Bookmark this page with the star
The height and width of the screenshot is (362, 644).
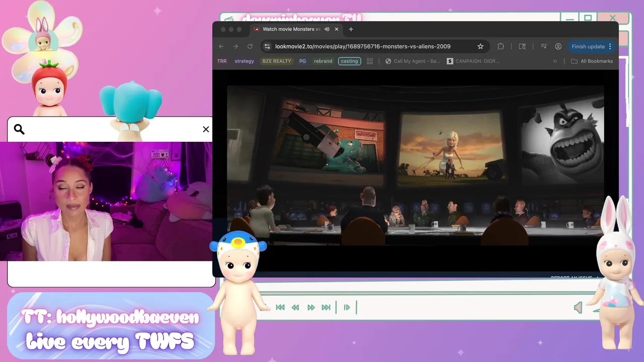(480, 46)
